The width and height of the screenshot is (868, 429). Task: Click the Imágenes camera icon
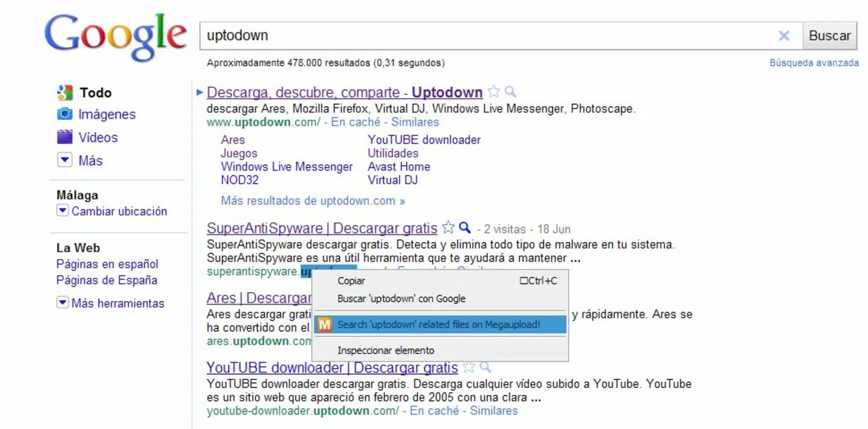click(64, 114)
